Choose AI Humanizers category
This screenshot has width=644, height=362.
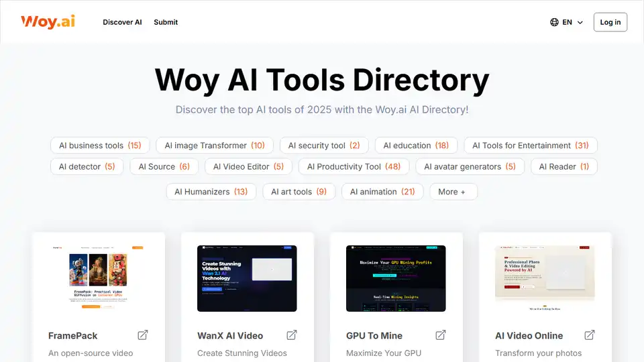pyautogui.click(x=211, y=192)
